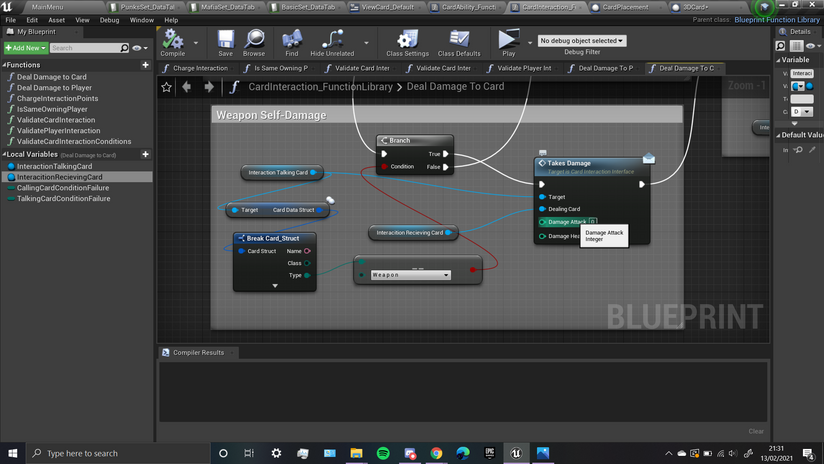Image resolution: width=824 pixels, height=464 pixels.
Task: Click Blueprint Function Library parent class link
Action: tap(777, 20)
